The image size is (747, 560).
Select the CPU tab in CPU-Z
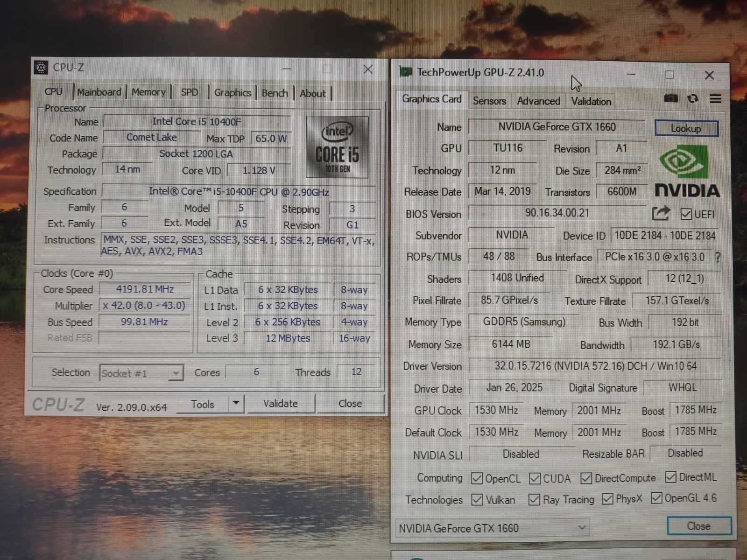pos(53,91)
